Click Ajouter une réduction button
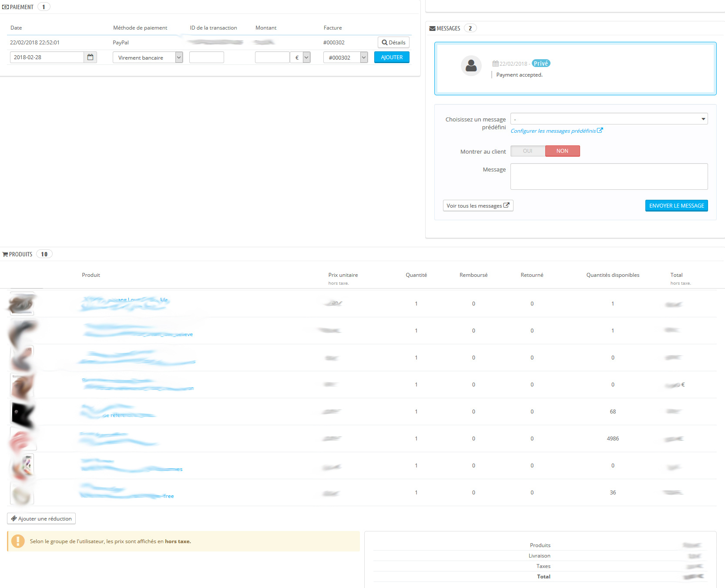This screenshot has height=588, width=725. click(x=41, y=519)
